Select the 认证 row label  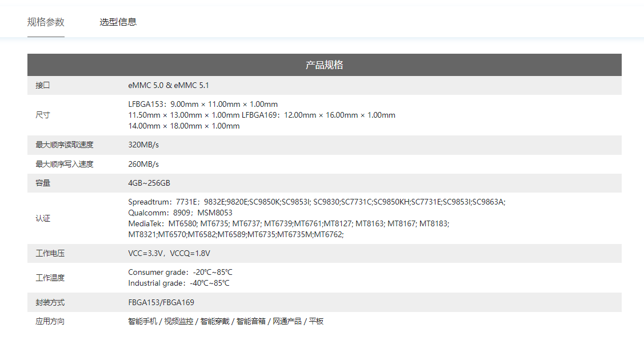[x=43, y=218]
